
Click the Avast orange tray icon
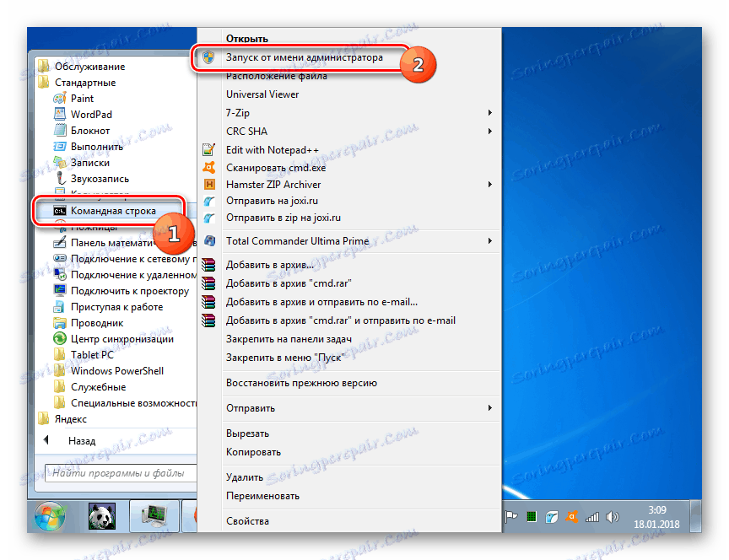tap(571, 516)
